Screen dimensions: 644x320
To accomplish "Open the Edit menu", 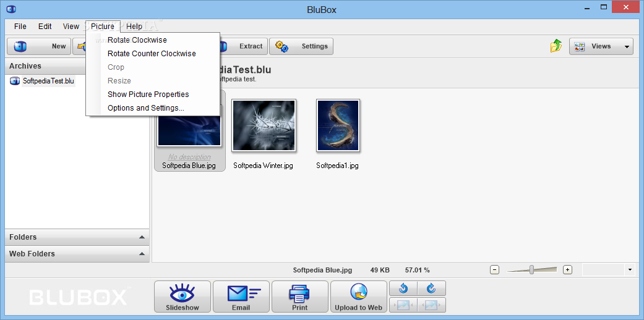I will pos(45,27).
